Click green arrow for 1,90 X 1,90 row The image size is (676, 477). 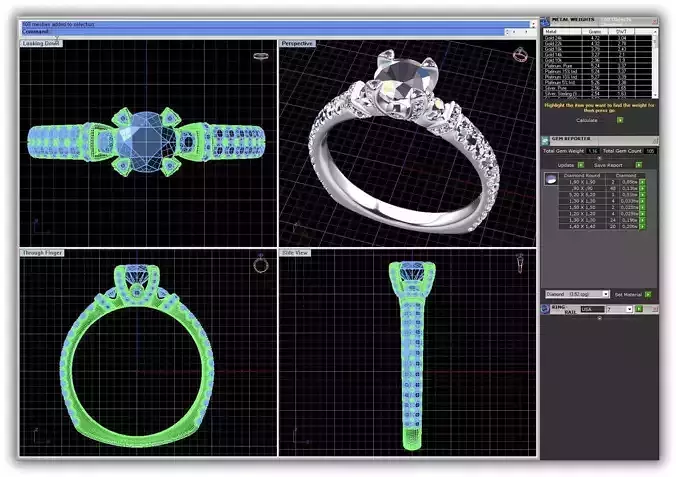pos(642,182)
